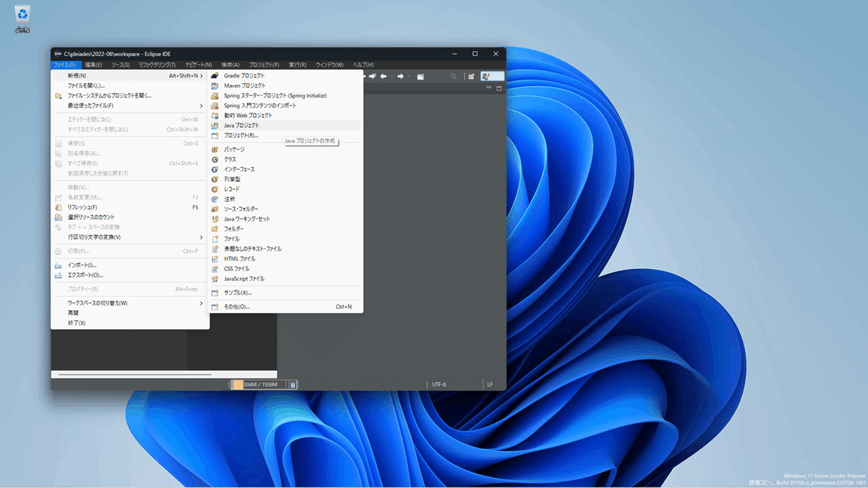Viewport: 868px width, 488px height.
Task: Click the search magnifier icon in Eclipse toolbar
Action: pyautogui.click(x=454, y=76)
